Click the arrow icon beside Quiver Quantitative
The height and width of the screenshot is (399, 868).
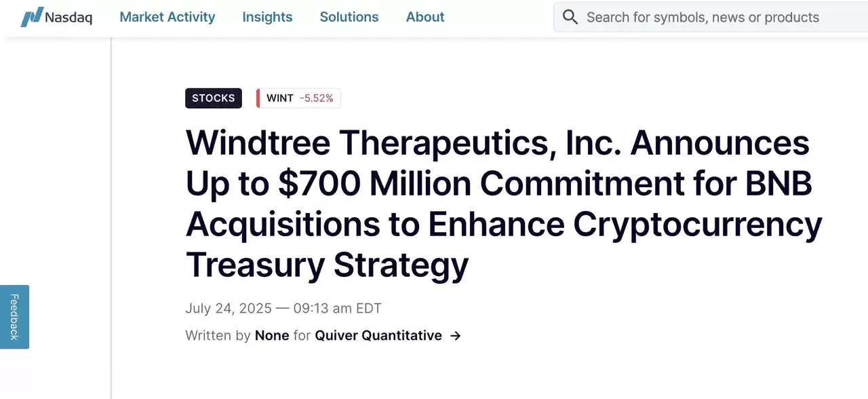[454, 335]
